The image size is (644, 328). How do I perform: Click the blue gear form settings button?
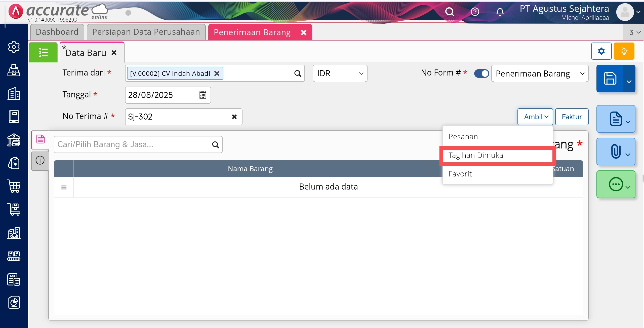pos(601,51)
